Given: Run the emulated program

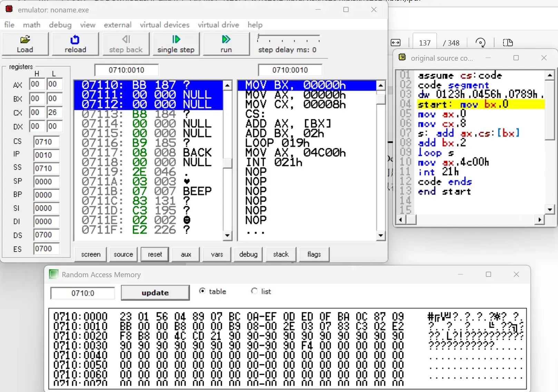Looking at the screenshot, I should 226,44.
